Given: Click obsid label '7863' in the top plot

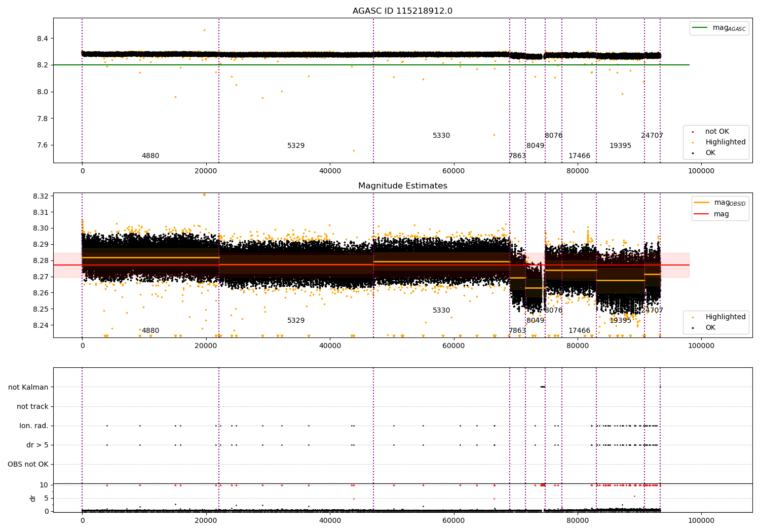Looking at the screenshot, I should pyautogui.click(x=517, y=156).
